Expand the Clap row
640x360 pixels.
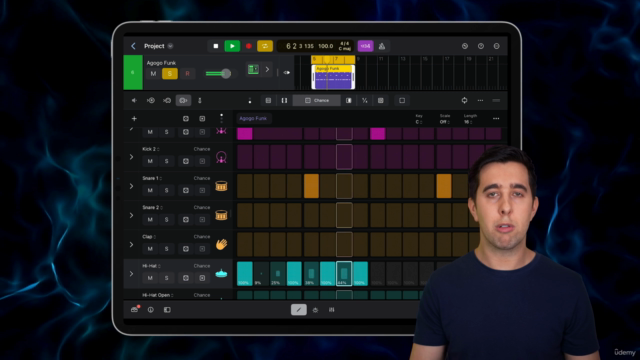click(131, 244)
